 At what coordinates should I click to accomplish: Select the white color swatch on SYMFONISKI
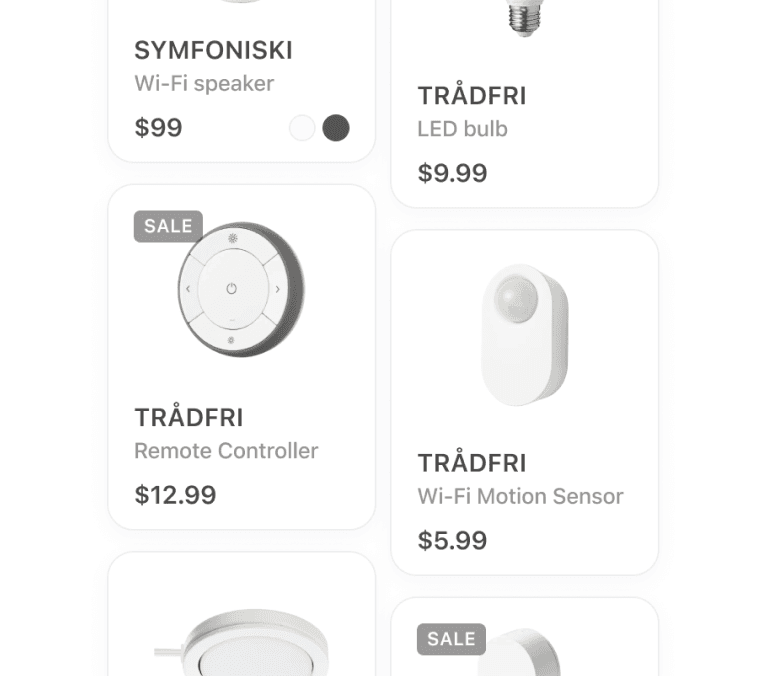302,128
